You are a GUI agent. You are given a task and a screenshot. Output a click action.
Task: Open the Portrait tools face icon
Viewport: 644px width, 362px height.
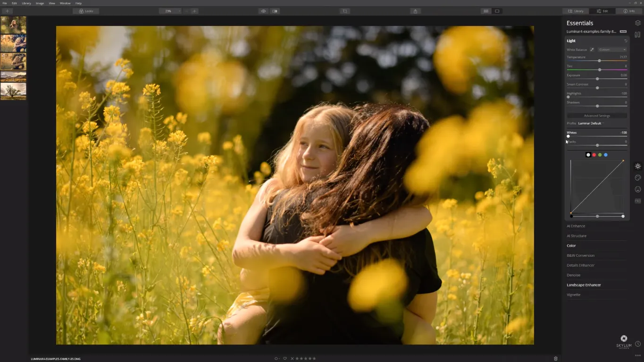[637, 189]
